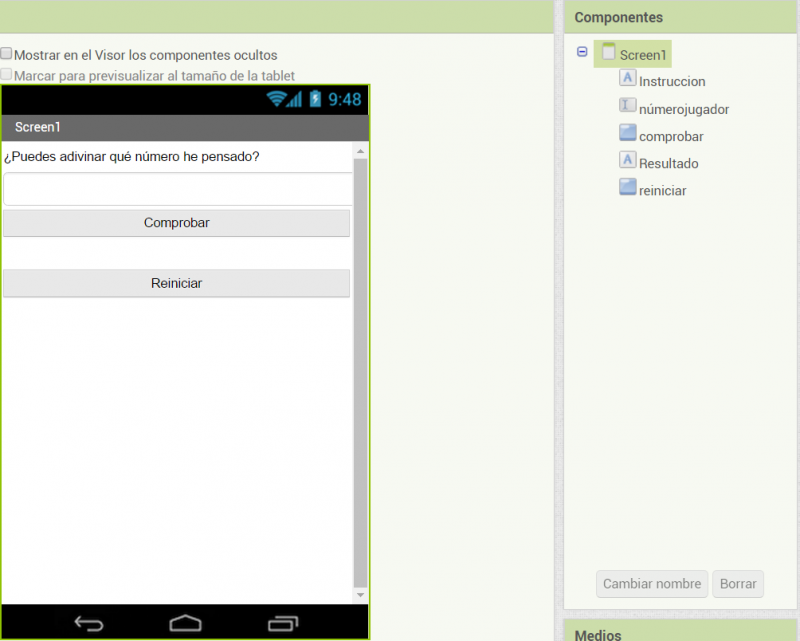The width and height of the screenshot is (800, 641).
Task: Click the empty number input field
Action: pos(176,190)
